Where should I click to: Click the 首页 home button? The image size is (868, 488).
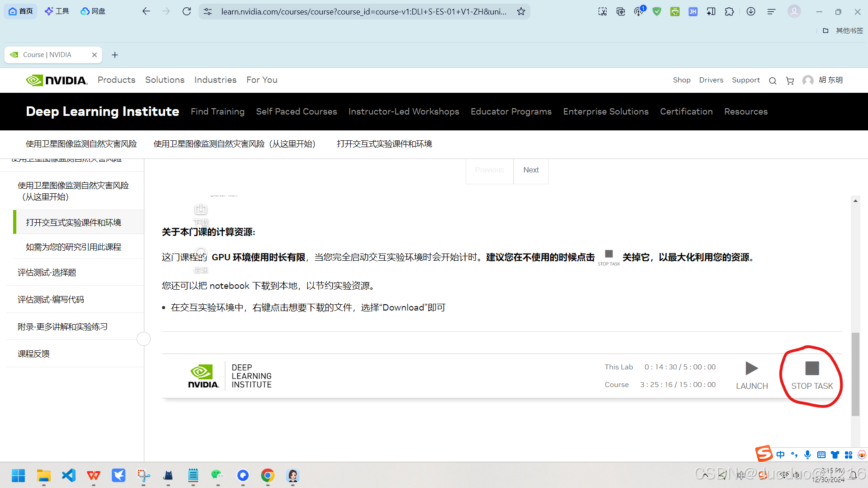click(21, 11)
